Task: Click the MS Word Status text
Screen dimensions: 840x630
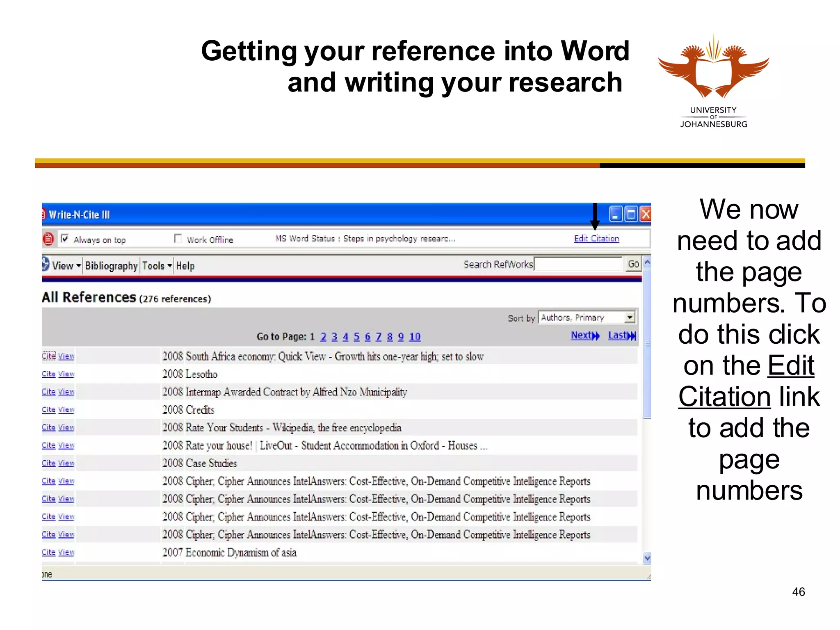Action: 365,239
